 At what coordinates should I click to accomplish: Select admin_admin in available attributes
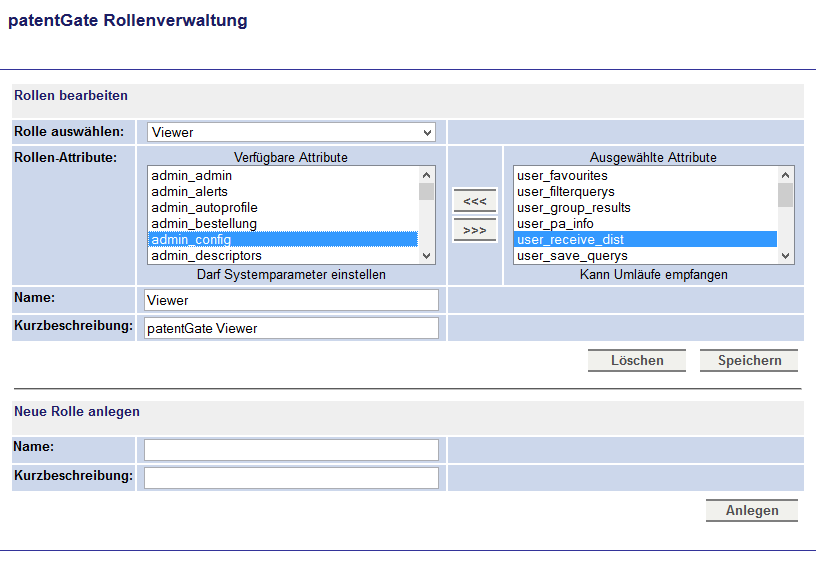[283, 175]
